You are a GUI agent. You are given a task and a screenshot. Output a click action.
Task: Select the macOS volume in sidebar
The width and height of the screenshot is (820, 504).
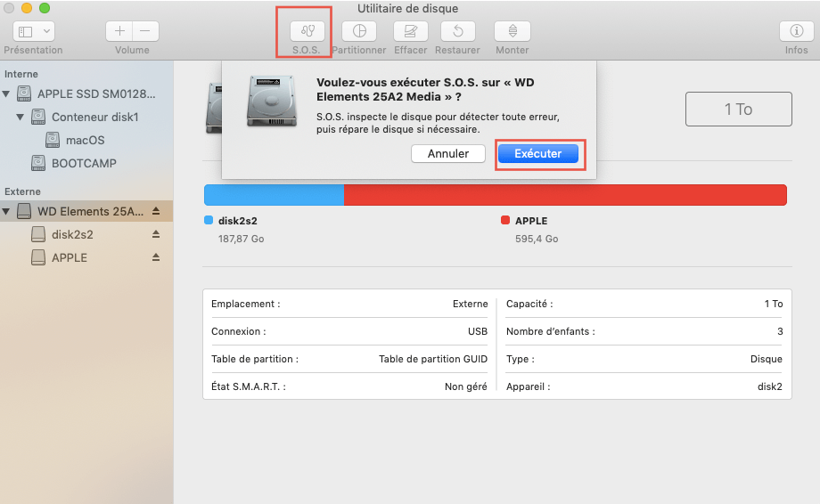click(85, 140)
